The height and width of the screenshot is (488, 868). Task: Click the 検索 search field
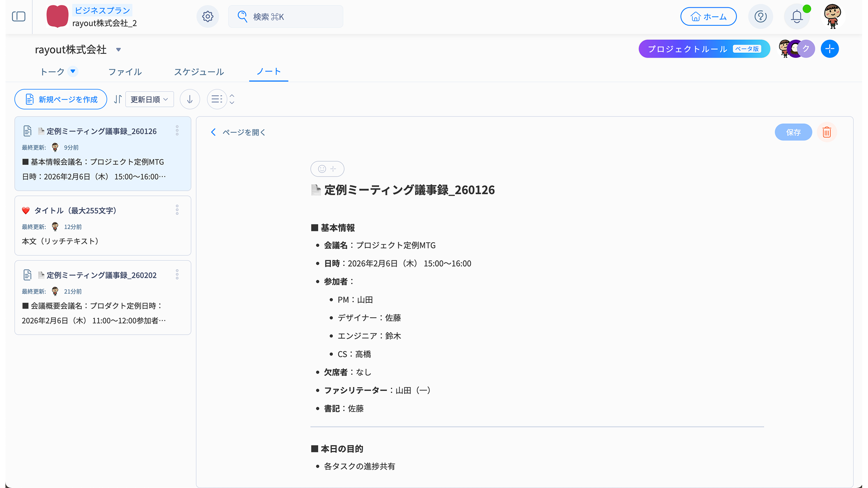pyautogui.click(x=286, y=17)
